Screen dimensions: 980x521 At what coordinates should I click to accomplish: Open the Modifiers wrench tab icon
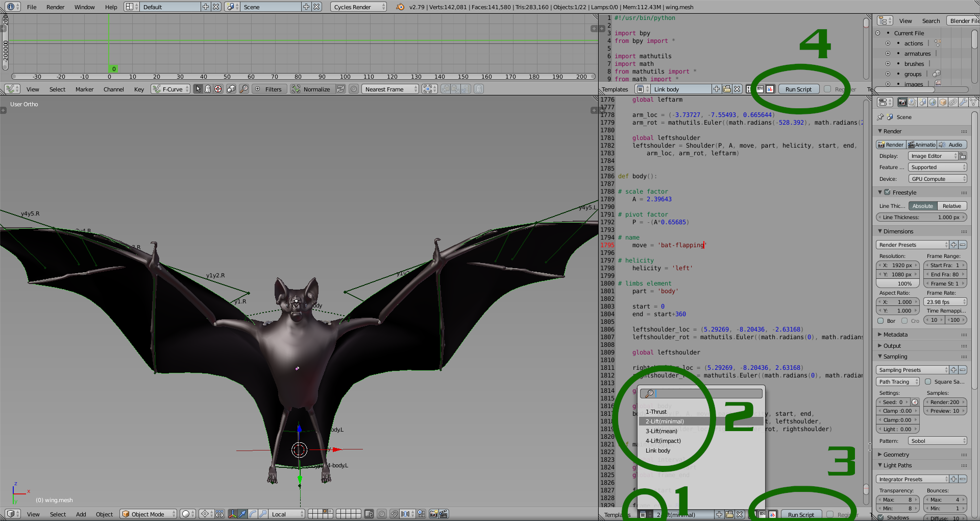click(963, 102)
